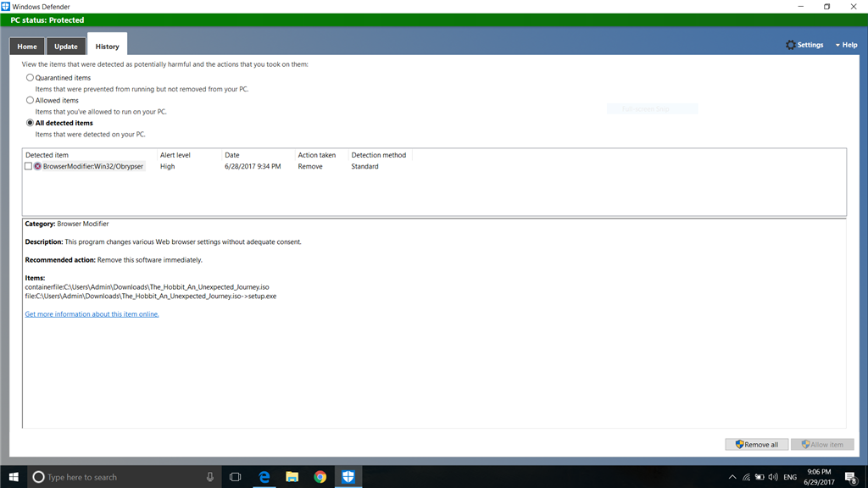Click the Windows Defender title bar icon
Screen dimensions: 868x488
pyautogui.click(x=6, y=7)
